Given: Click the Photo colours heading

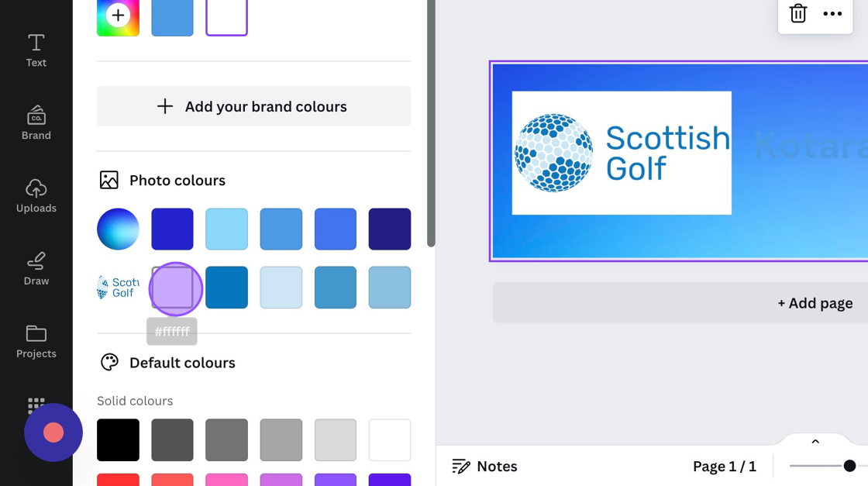Looking at the screenshot, I should pyautogui.click(x=177, y=181).
